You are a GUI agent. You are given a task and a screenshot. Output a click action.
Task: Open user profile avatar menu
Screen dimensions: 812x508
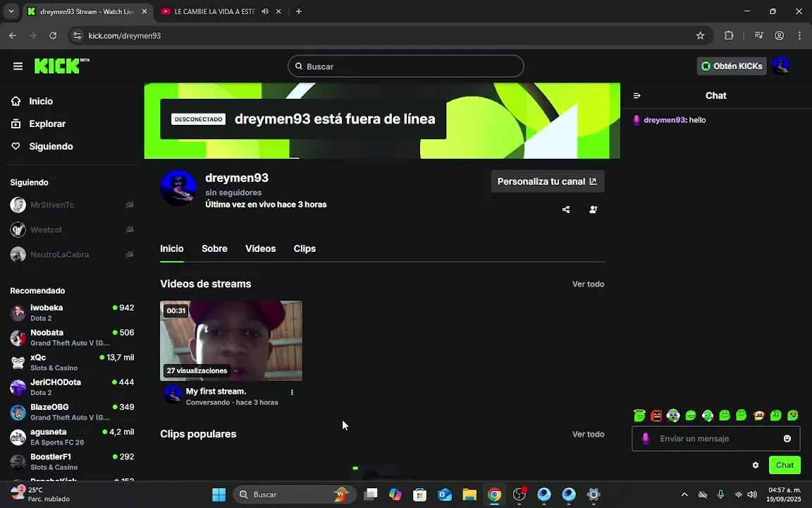click(780, 66)
